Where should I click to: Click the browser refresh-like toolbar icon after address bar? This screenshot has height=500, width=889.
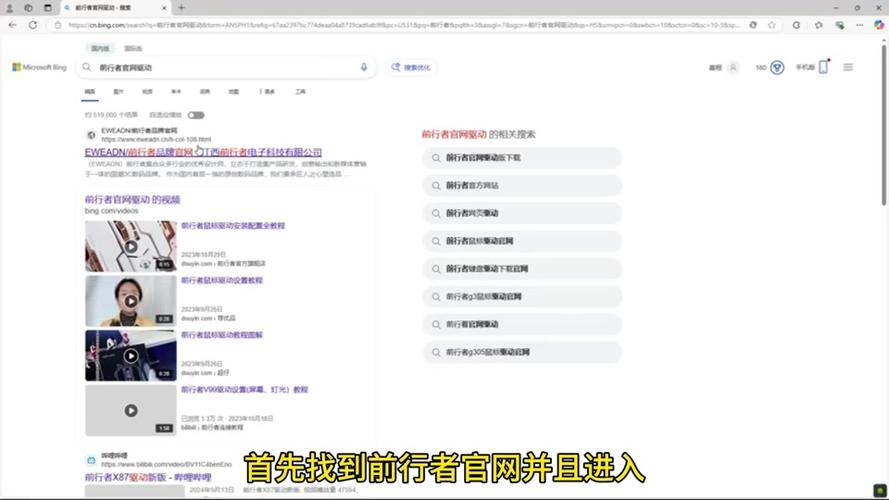click(x=797, y=25)
